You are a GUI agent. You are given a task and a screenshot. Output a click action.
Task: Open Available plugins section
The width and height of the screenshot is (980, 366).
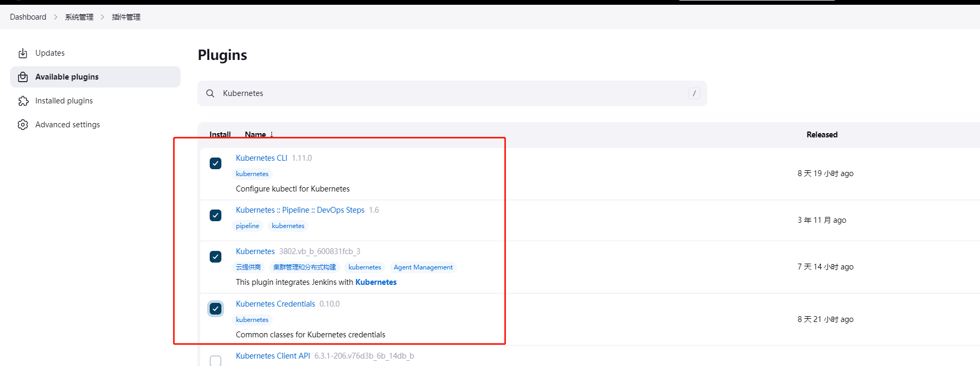pos(95,77)
